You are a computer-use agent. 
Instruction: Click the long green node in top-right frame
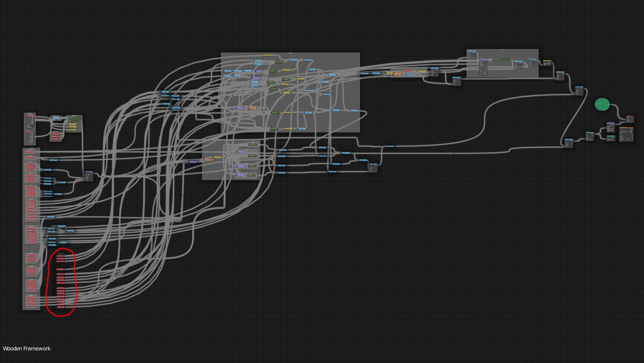point(502,59)
